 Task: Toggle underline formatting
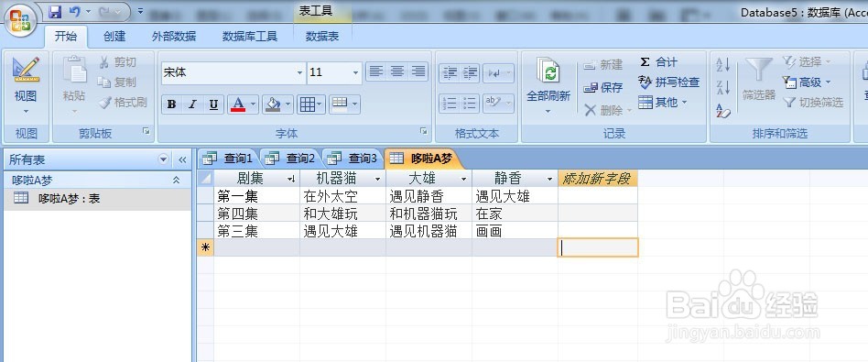213,104
